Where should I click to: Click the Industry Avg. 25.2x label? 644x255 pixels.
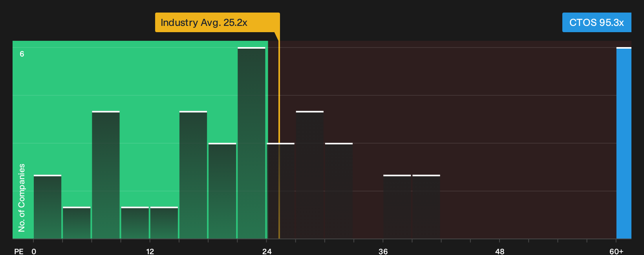point(217,22)
